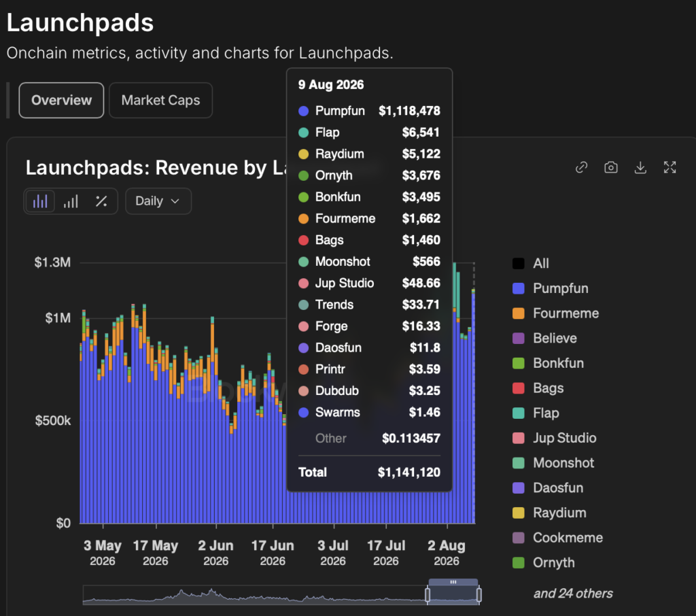
Task: Click the mini timeline overview chart
Action: point(255,595)
